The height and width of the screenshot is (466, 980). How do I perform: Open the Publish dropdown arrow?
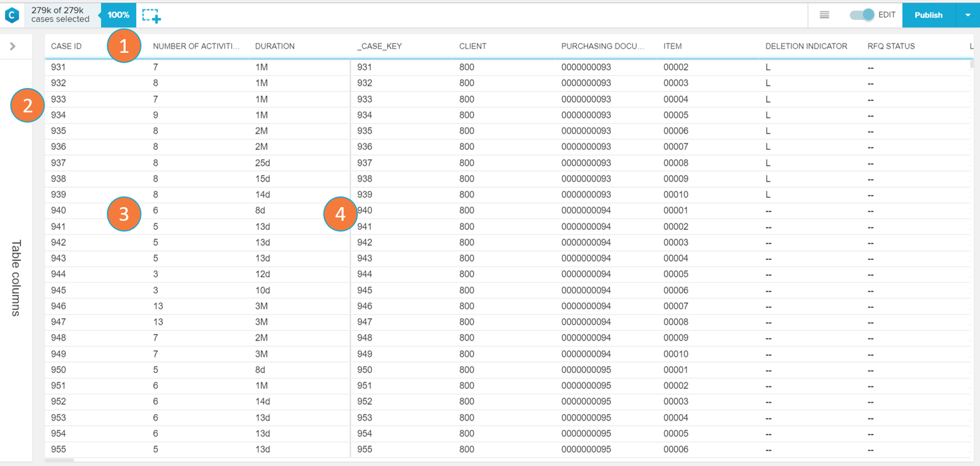click(x=968, y=15)
